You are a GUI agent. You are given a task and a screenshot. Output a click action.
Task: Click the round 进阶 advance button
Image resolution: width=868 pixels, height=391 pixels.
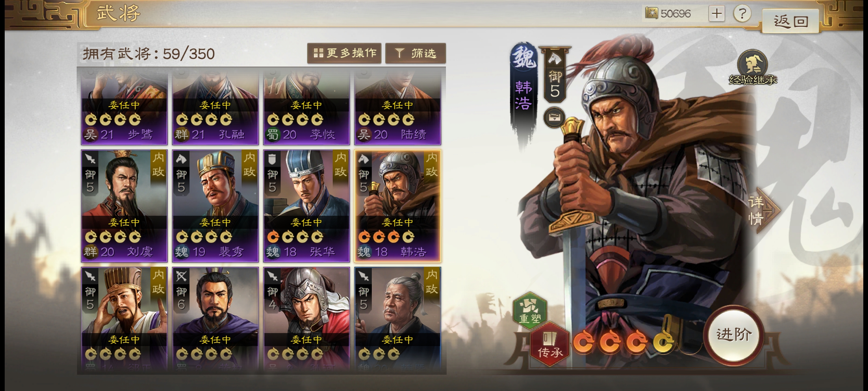coord(734,335)
